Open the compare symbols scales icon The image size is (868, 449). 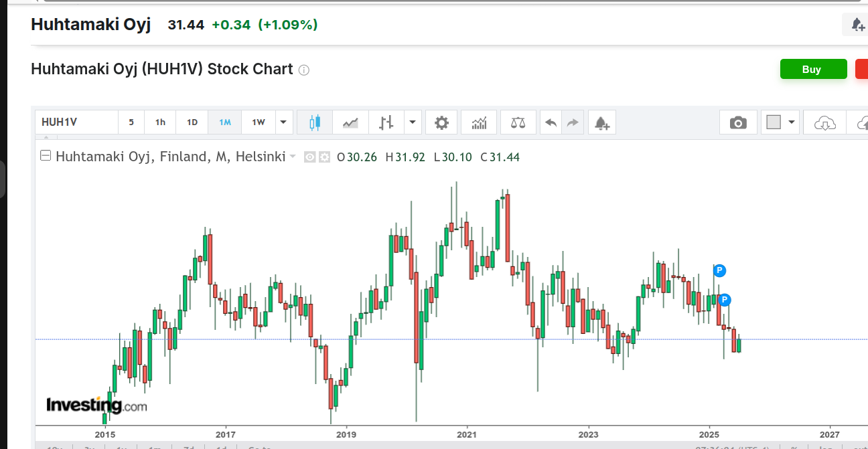pyautogui.click(x=518, y=122)
